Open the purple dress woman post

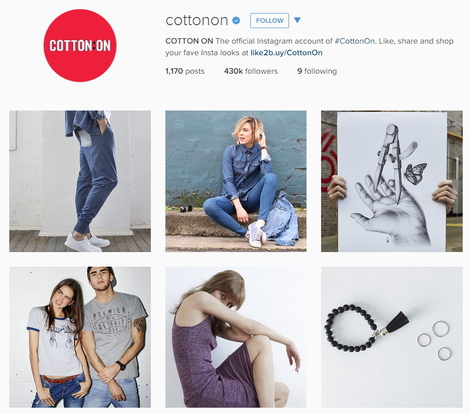[x=236, y=337]
